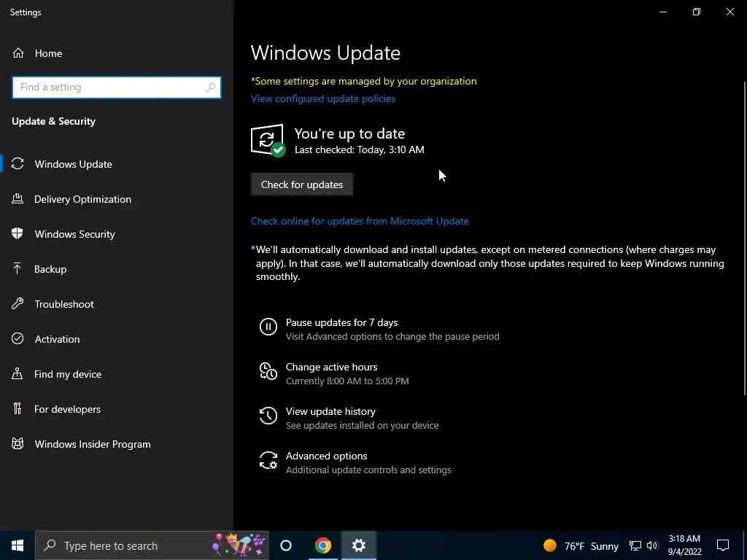
Task: Click the up-to-date status icon with green check
Action: point(268,141)
